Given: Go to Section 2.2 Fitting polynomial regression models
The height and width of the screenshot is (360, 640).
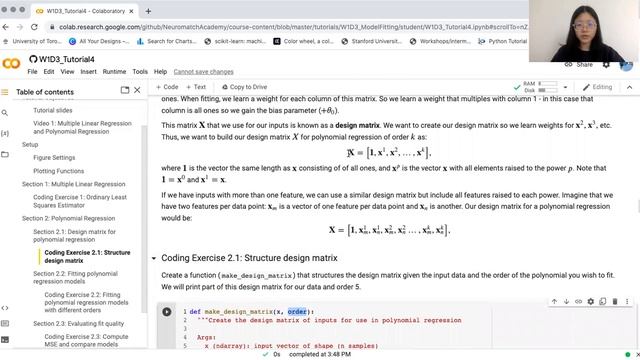Looking at the screenshot, I should click(x=76, y=278).
